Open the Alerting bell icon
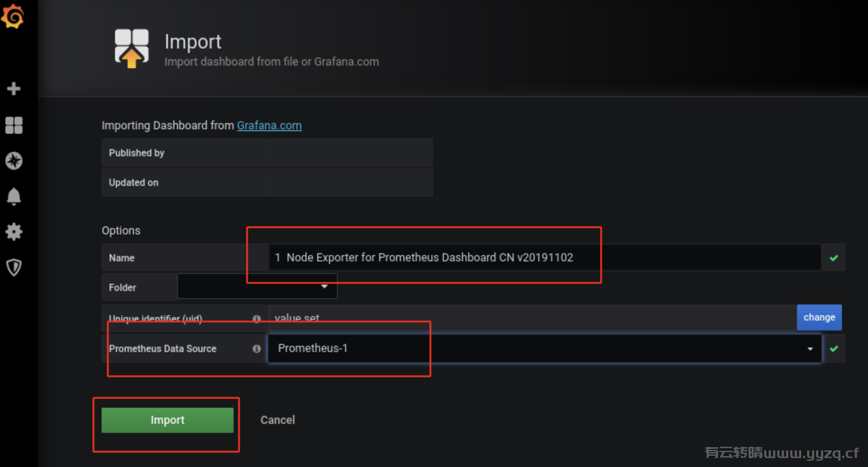This screenshot has height=467, width=868. click(14, 196)
